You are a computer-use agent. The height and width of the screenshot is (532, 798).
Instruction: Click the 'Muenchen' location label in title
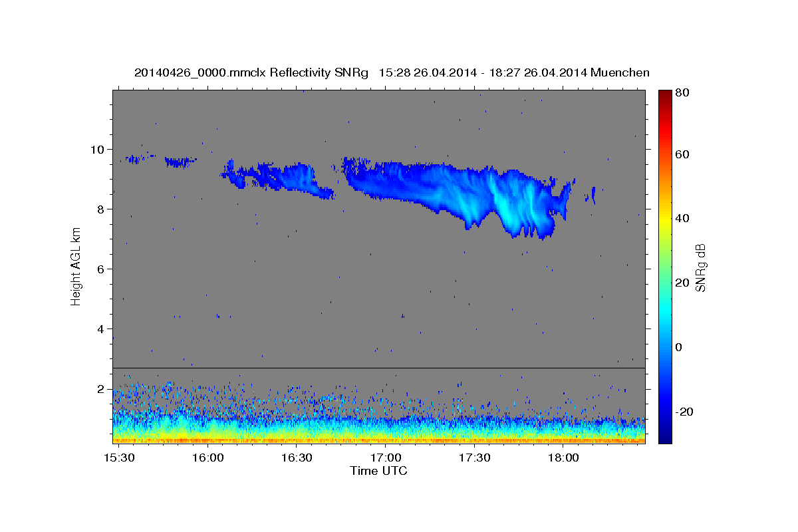620,72
